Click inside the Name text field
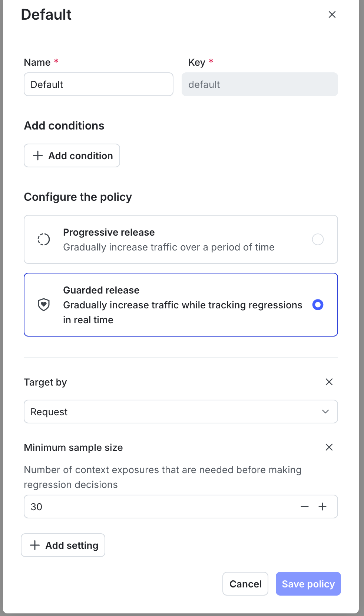Viewport: 364px width, 616px height. [x=98, y=84]
